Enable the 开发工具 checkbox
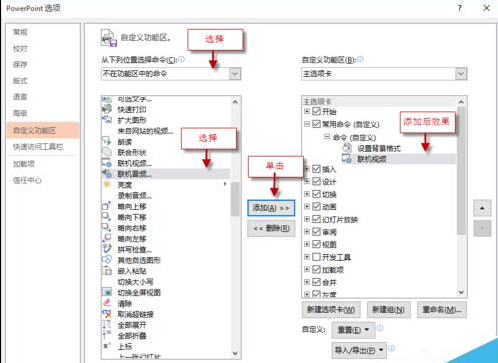 tap(316, 257)
